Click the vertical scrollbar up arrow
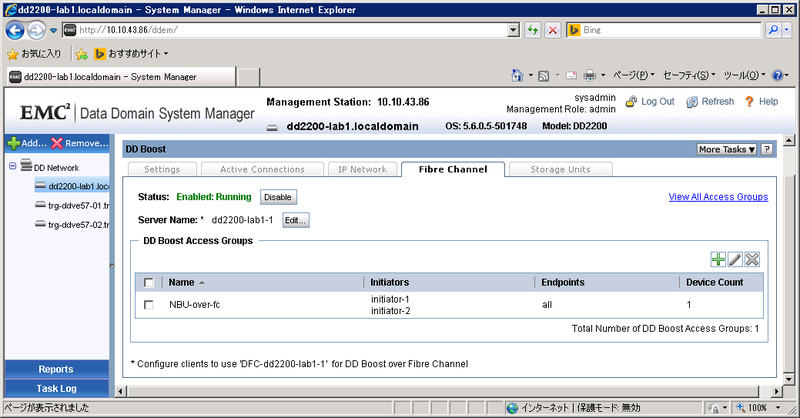800x418 pixels. (789, 140)
